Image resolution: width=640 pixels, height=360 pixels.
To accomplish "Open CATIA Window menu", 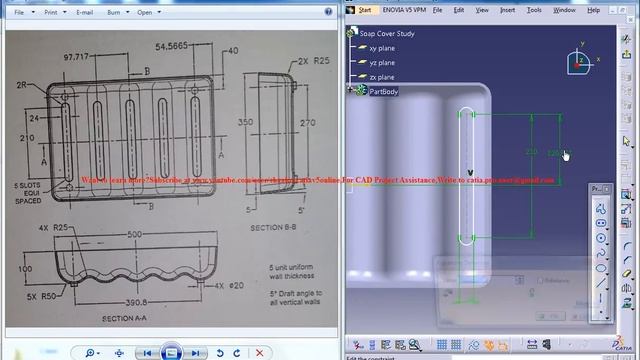I will pos(564,10).
